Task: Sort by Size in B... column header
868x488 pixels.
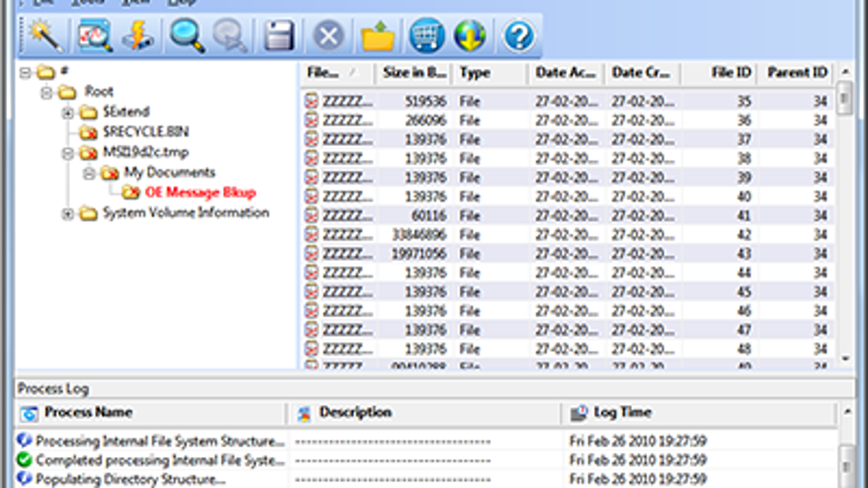Action: [414, 73]
